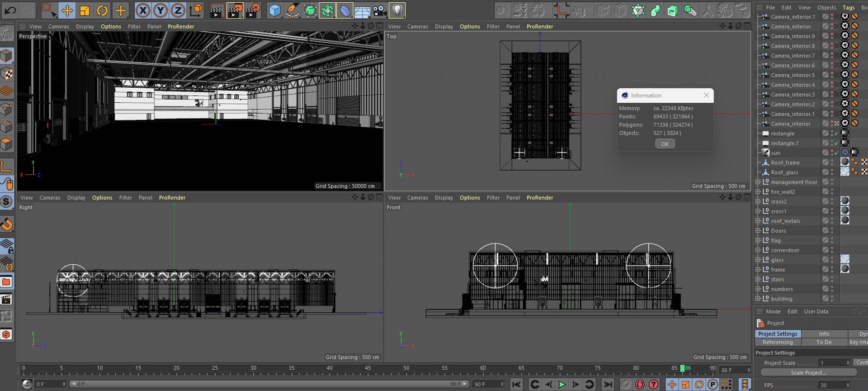
Task: Toggle visibility dots of Camera_exterior
Action: pyautogui.click(x=832, y=26)
